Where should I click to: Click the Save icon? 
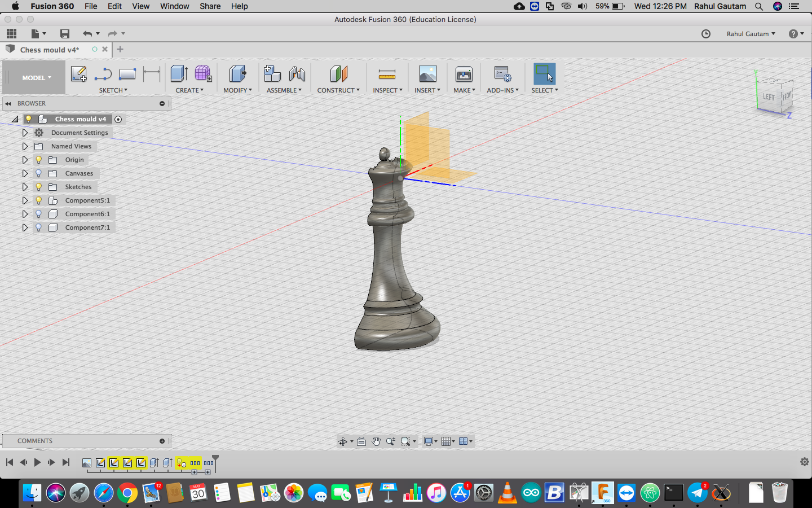point(65,34)
